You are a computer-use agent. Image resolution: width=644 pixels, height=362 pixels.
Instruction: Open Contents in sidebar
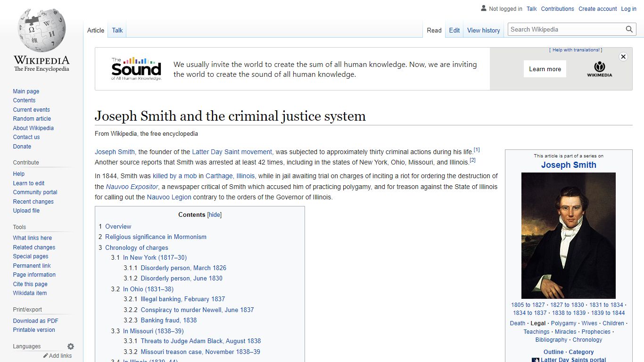pos(24,100)
